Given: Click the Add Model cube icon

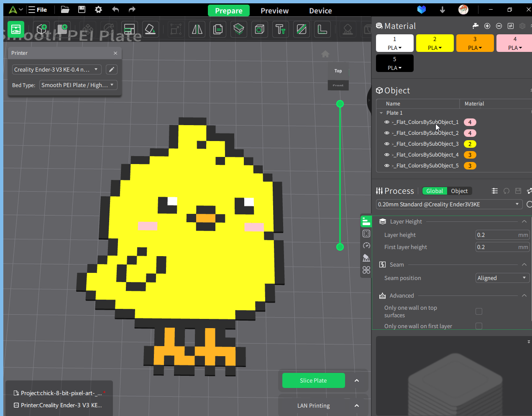Looking at the screenshot, I should pos(41,29).
